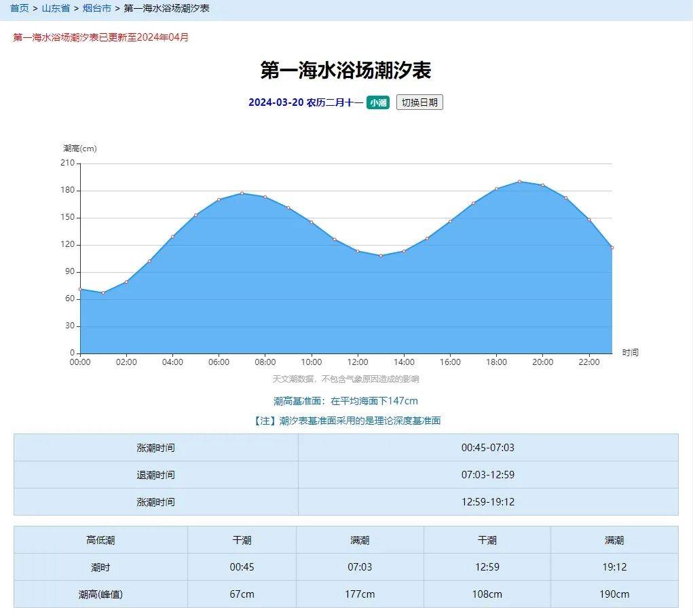Click the 第一海水浴场潮汐表 main heading
Image resolution: width=693 pixels, height=616 pixels.
pos(345,71)
